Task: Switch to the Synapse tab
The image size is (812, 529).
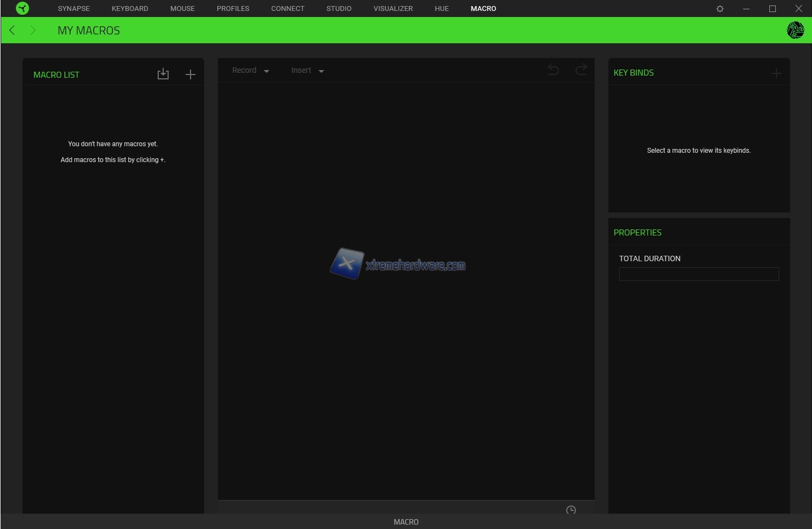Action: pos(74,9)
